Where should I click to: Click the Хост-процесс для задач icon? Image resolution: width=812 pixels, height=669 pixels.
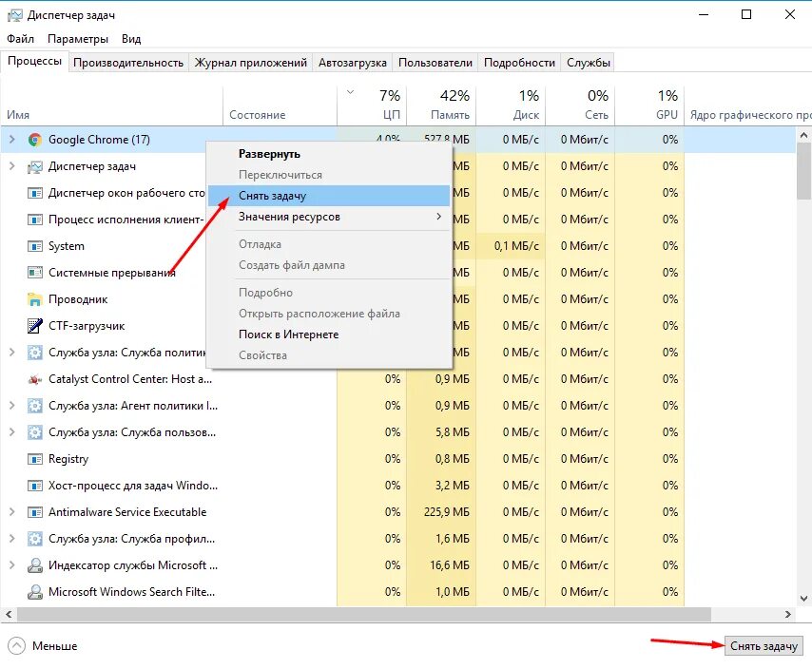point(34,486)
